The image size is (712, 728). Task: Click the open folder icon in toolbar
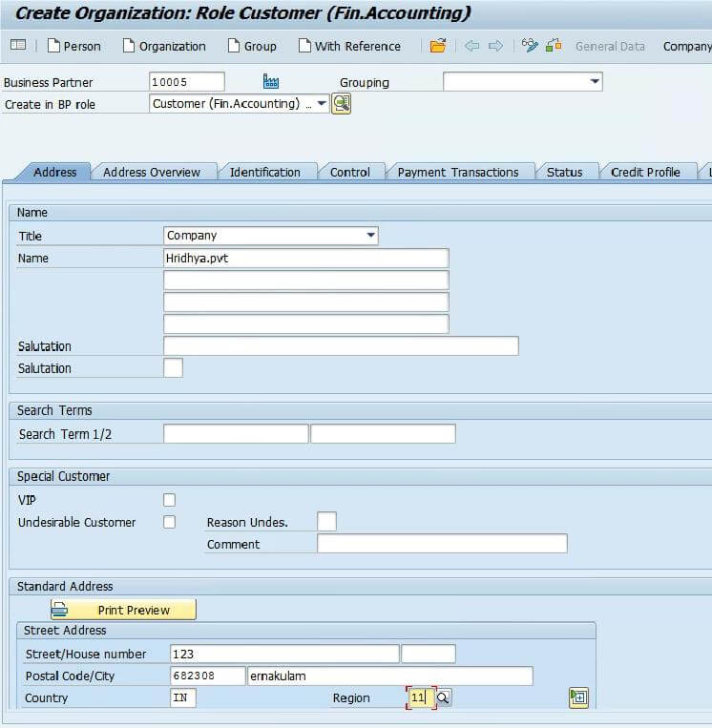[x=438, y=46]
